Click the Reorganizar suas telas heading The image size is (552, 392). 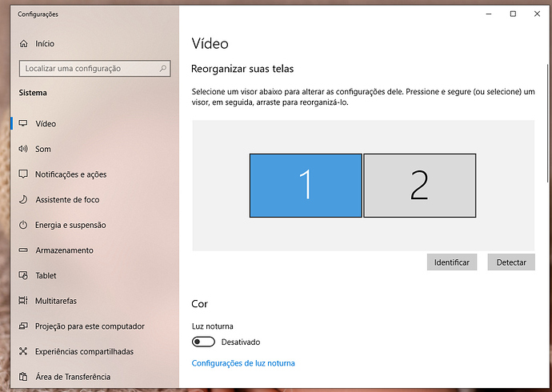coord(242,69)
